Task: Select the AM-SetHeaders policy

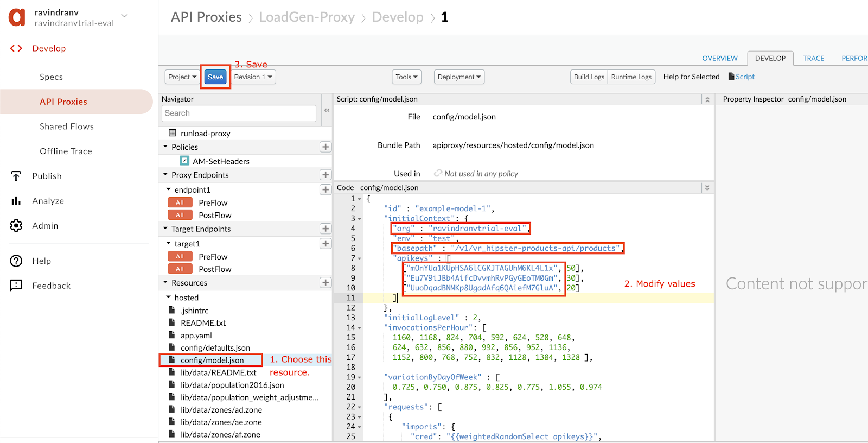Action: point(221,161)
